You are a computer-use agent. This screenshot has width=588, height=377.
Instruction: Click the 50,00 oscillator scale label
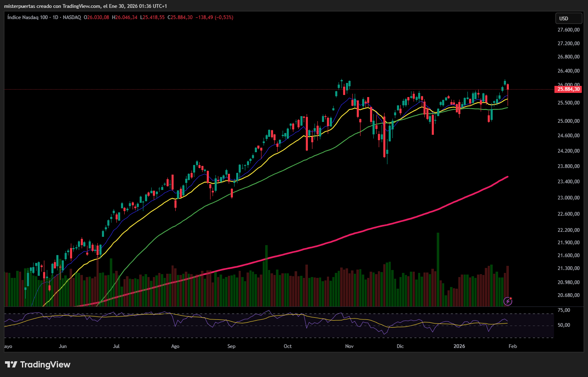564,325
